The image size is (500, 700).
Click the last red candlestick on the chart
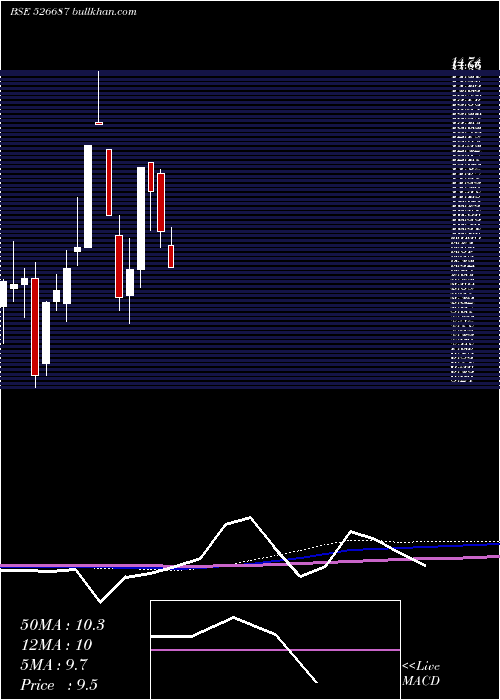coord(171,256)
